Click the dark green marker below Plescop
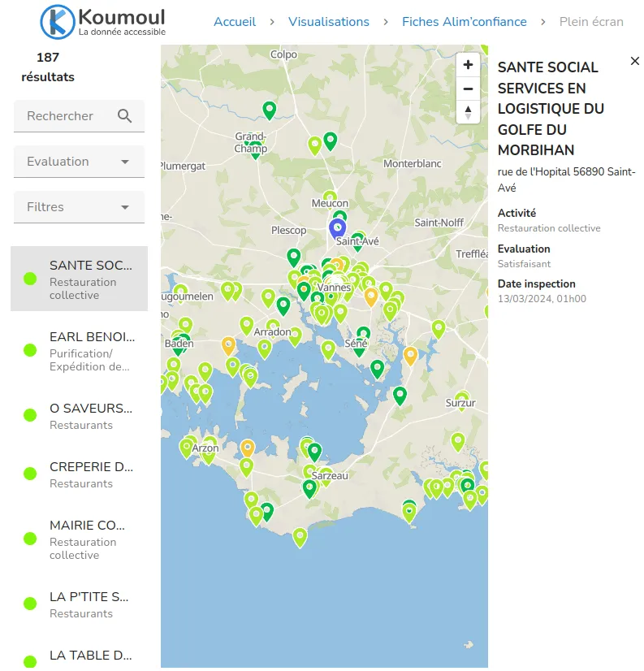Screen dimensions: 644x671 click(x=293, y=258)
